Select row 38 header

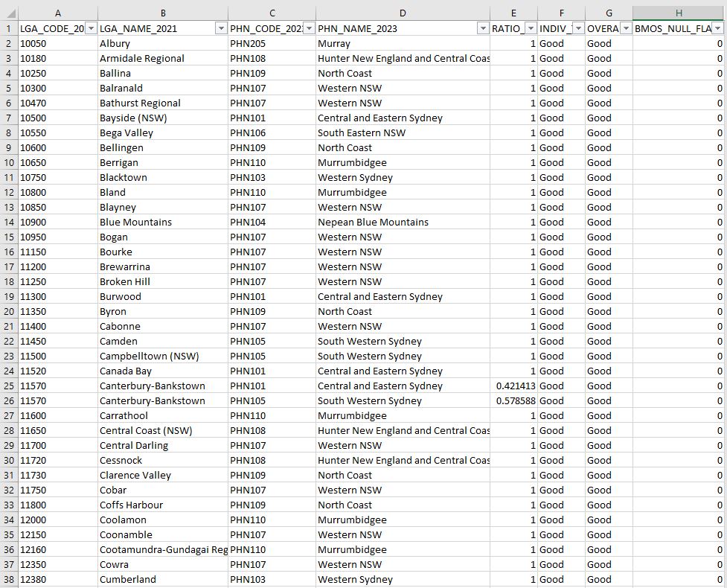(x=9, y=579)
